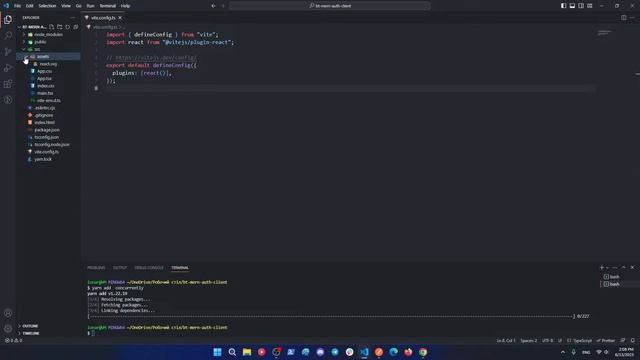Open tsconfig.node.json in the explorer
640x360 pixels.
[x=52, y=144]
